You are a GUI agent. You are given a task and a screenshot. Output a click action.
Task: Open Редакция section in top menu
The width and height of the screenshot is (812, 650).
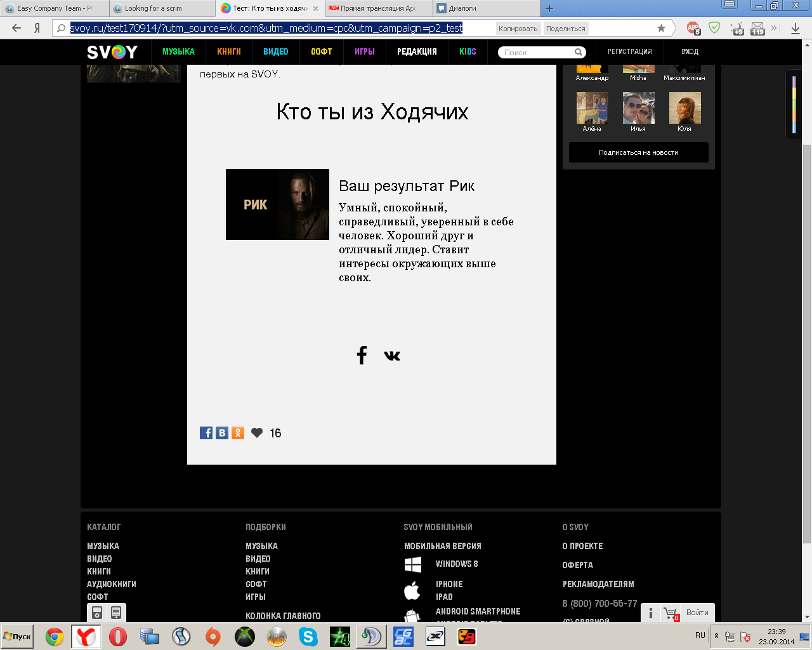click(x=417, y=52)
